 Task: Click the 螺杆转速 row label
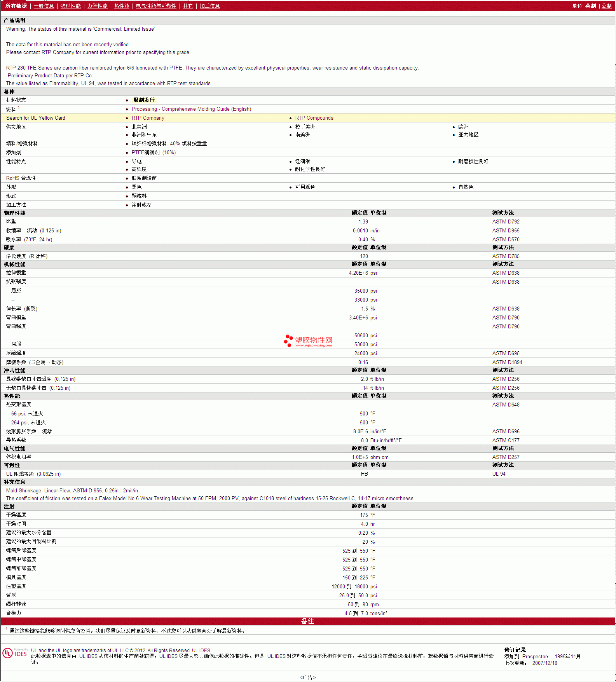[16, 604]
